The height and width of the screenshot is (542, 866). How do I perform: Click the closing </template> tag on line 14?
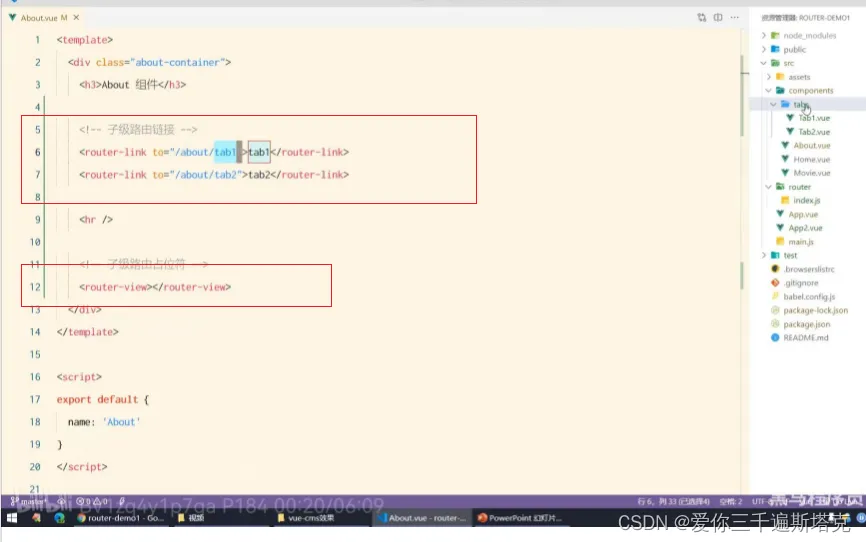tap(87, 331)
